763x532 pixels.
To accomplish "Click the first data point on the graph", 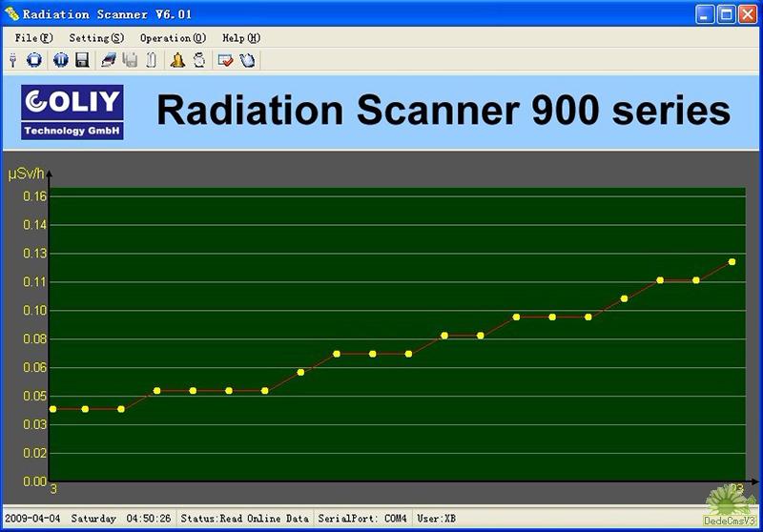I will click(52, 409).
